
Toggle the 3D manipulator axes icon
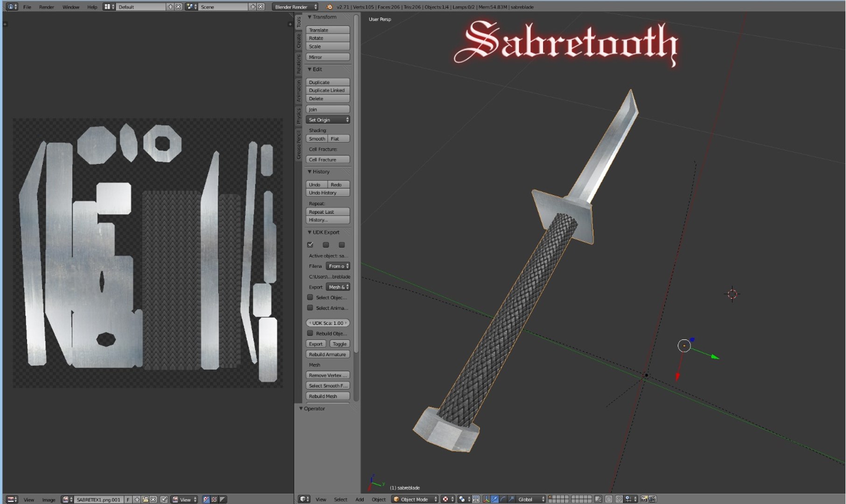tap(486, 499)
